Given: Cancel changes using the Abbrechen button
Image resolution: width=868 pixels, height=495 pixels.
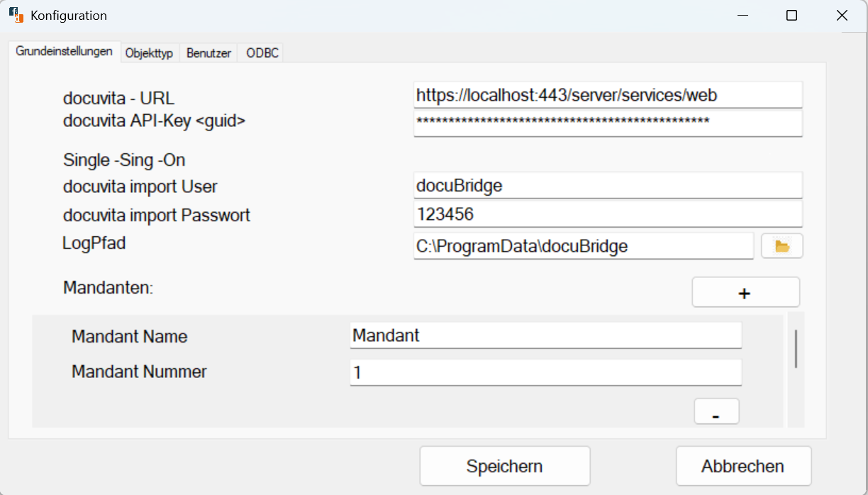Looking at the screenshot, I should click(743, 465).
